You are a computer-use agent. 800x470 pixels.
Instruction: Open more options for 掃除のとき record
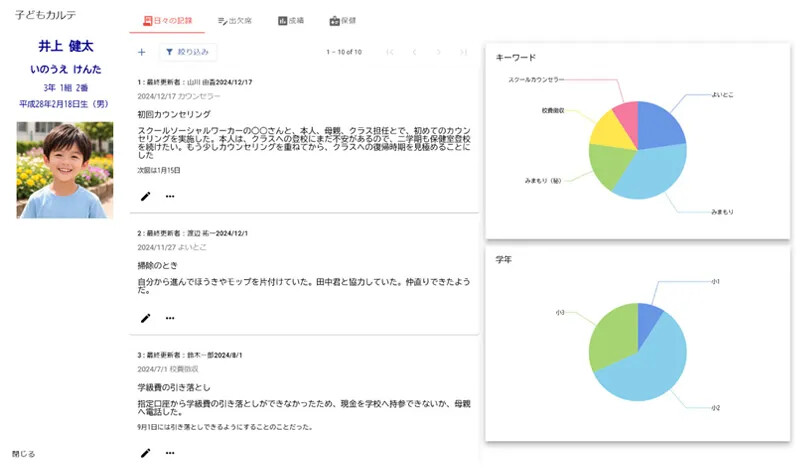(x=170, y=318)
